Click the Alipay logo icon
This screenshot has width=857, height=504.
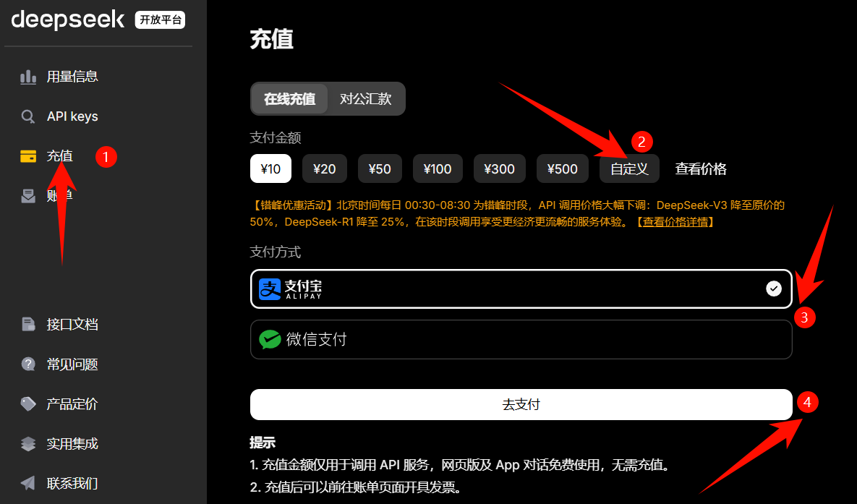click(270, 289)
